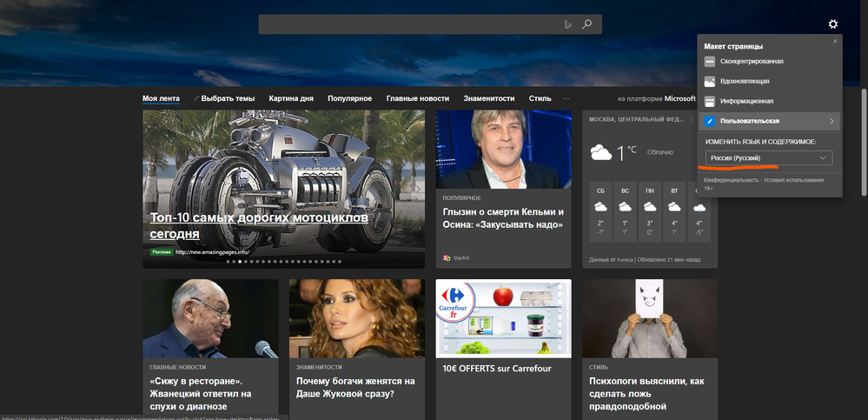868x420 pixels.
Task: Click the Знаменитости card category label
Action: 319,367
